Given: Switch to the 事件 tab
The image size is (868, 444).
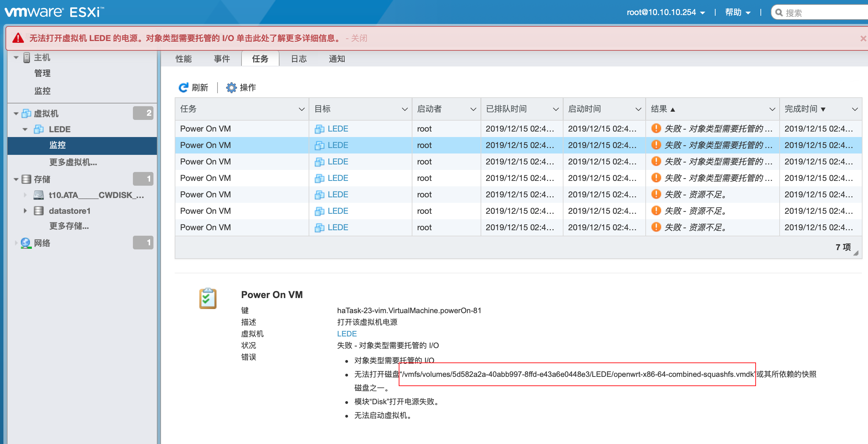Looking at the screenshot, I should click(222, 59).
